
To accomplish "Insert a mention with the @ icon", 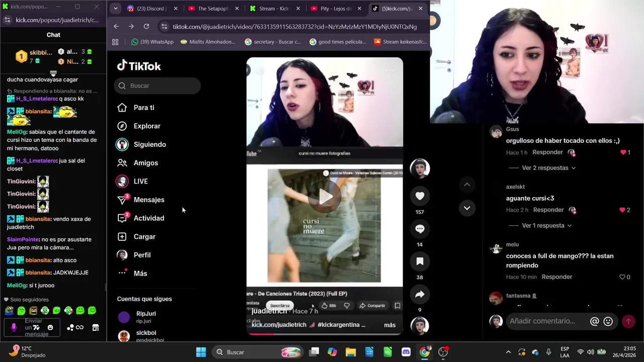I will [594, 321].
